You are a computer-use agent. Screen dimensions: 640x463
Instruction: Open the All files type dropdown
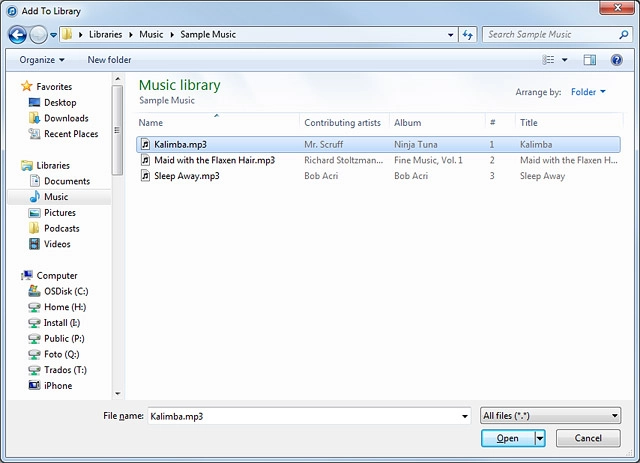[550, 416]
